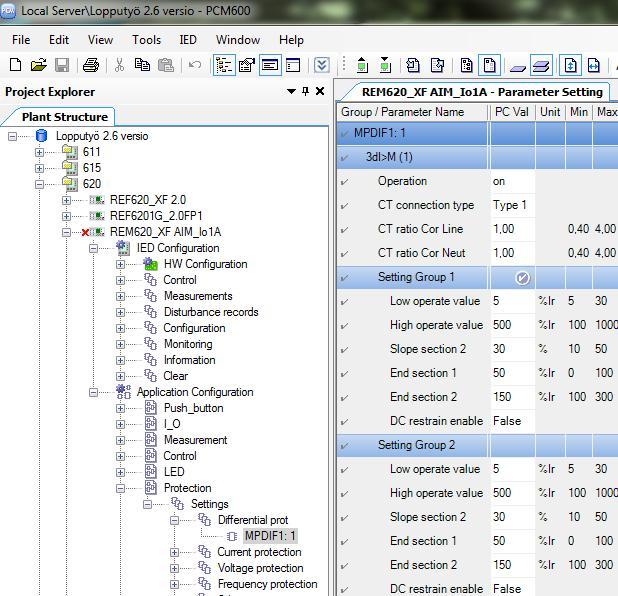
Task: Click the Unit column header
Action: pyautogui.click(x=550, y=112)
